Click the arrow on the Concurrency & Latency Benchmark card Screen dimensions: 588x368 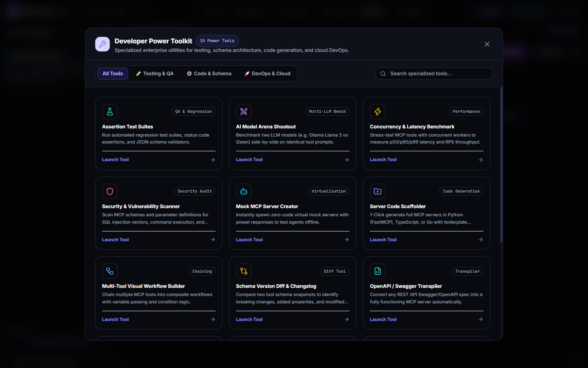481,160
